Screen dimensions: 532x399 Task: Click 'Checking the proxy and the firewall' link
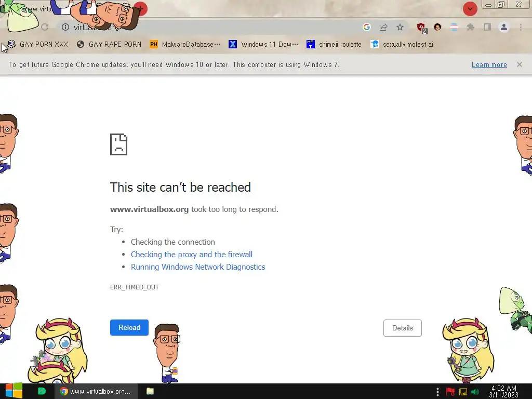point(191,255)
